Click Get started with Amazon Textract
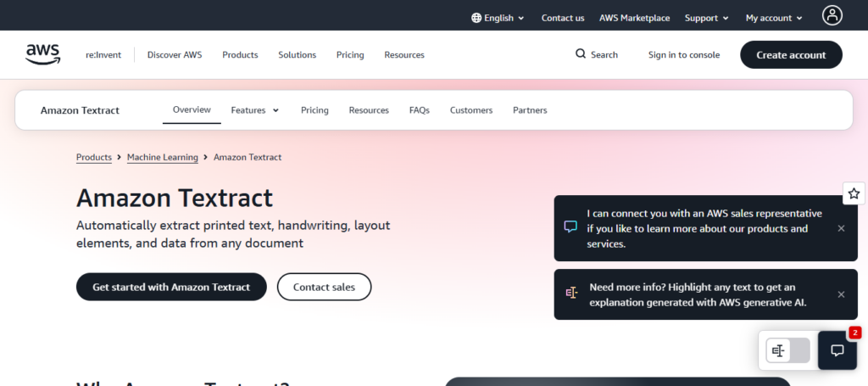 (x=171, y=287)
